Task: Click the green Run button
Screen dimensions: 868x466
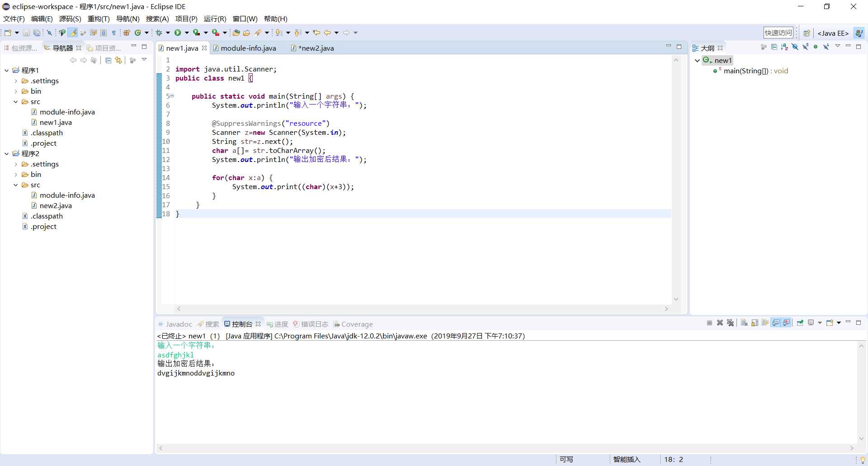Action: [178, 33]
